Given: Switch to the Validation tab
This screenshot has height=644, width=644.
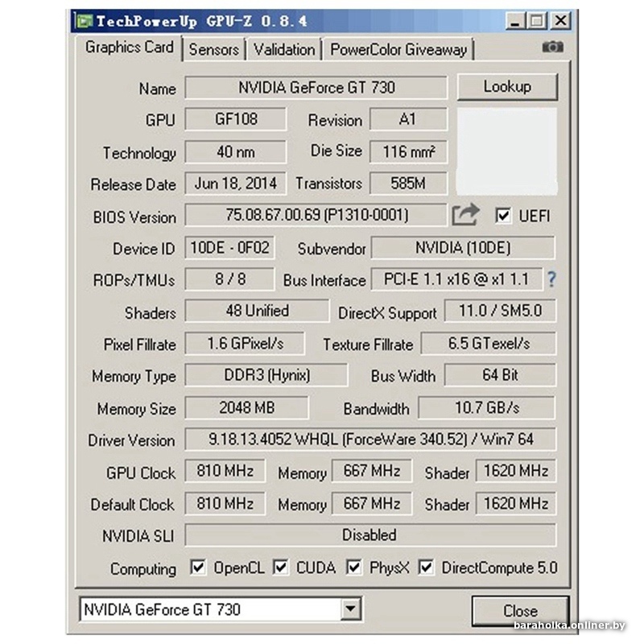Looking at the screenshot, I should (284, 50).
